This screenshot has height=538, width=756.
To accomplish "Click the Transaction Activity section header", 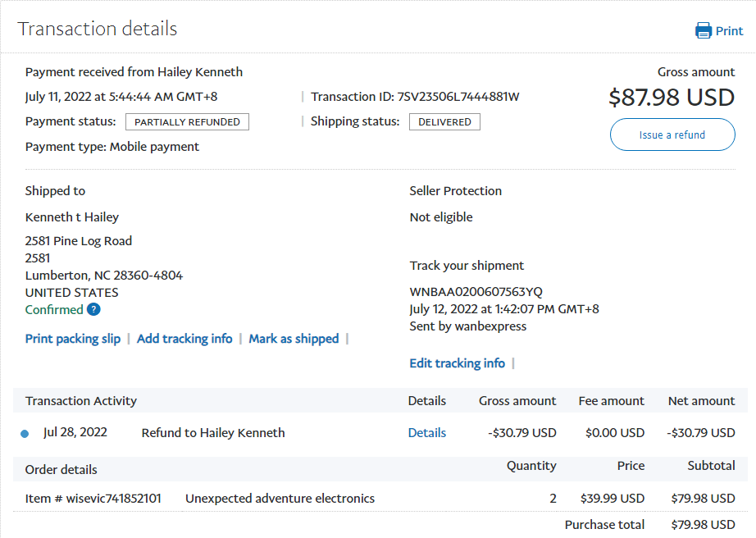I will (x=81, y=401).
